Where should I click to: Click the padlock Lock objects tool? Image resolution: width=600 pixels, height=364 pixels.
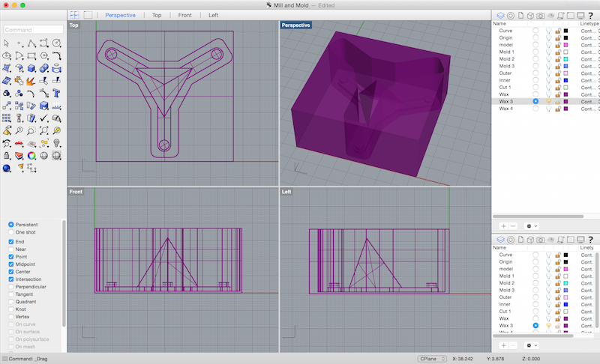[7, 156]
